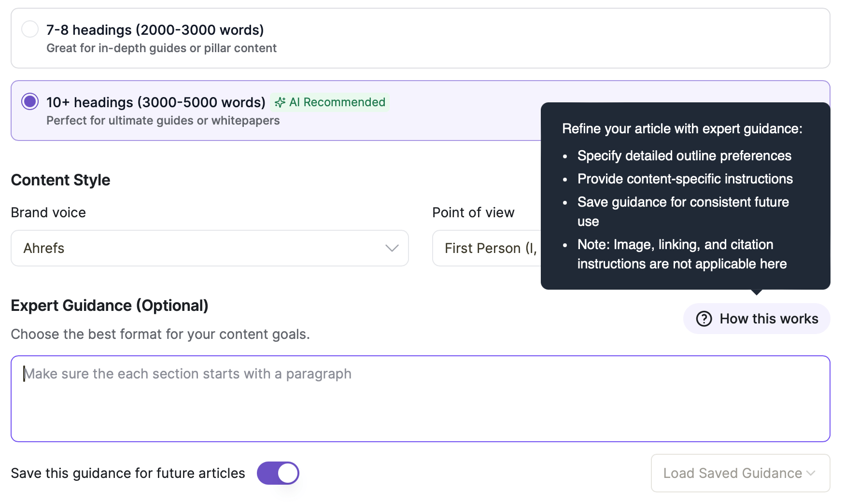
Task: Click the Brand voice chevron arrow
Action: pyautogui.click(x=392, y=248)
